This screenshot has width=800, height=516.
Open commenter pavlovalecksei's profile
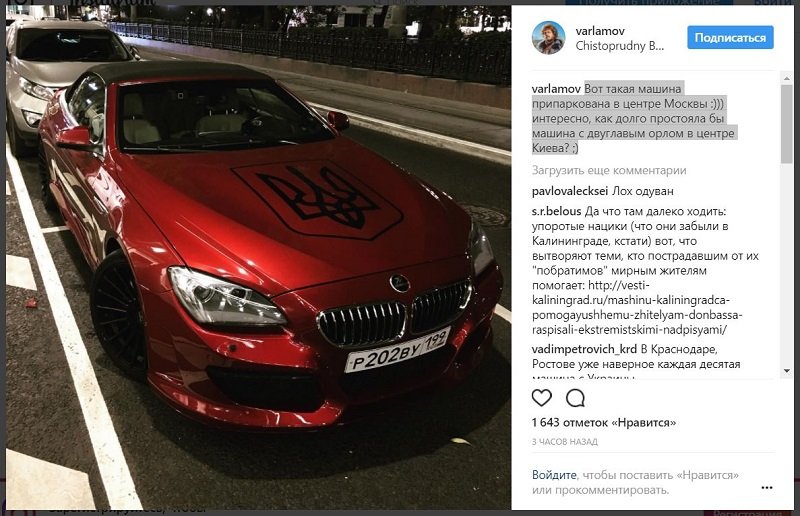569,191
